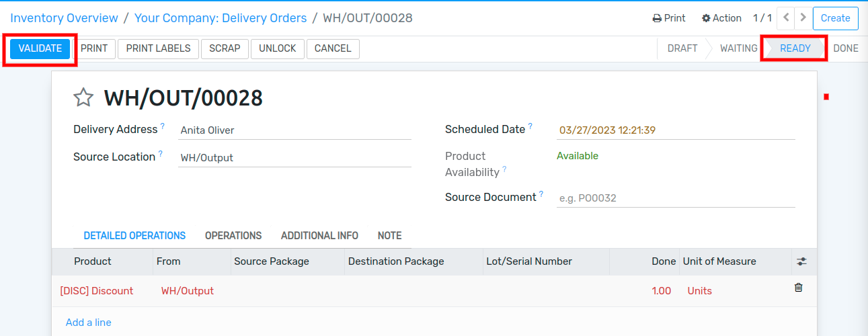Navigate to Inventory Overview breadcrumb

coord(64,18)
